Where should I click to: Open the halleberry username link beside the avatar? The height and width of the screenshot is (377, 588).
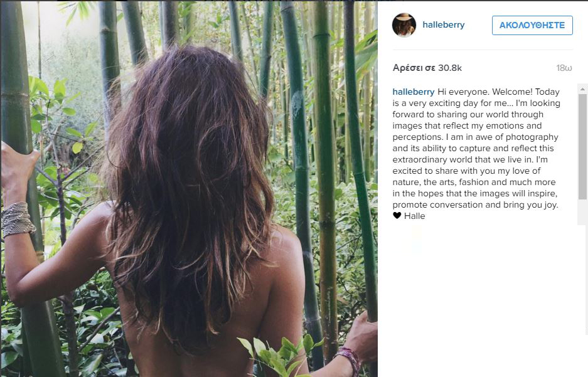(443, 24)
